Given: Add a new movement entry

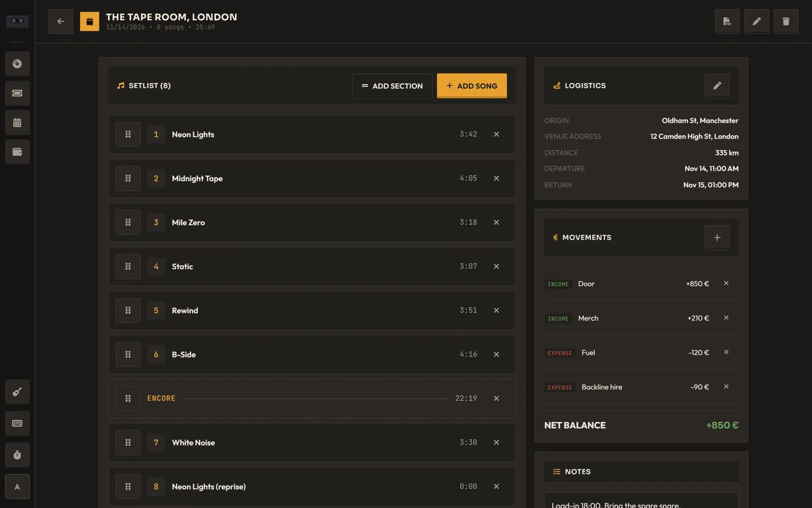Looking at the screenshot, I should tap(717, 237).
